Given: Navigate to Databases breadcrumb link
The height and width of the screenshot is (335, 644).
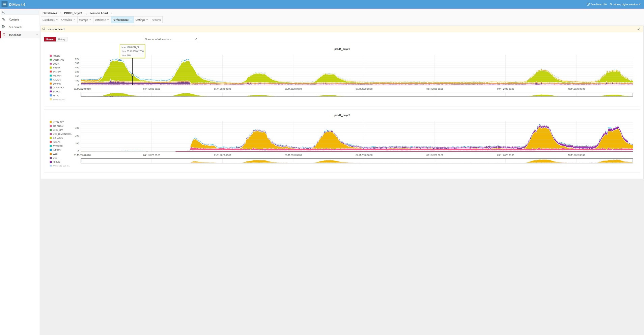Looking at the screenshot, I should pos(50,13).
